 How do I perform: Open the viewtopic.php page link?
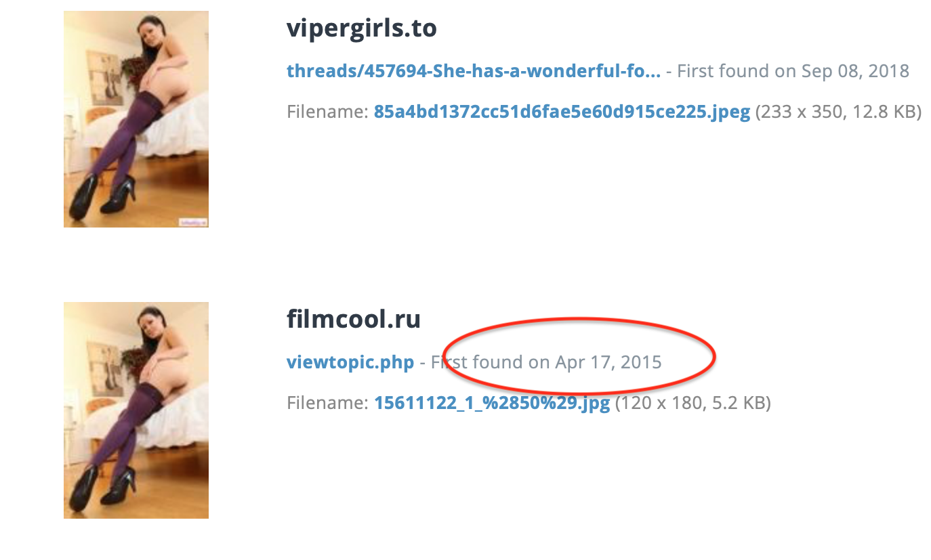click(x=350, y=362)
